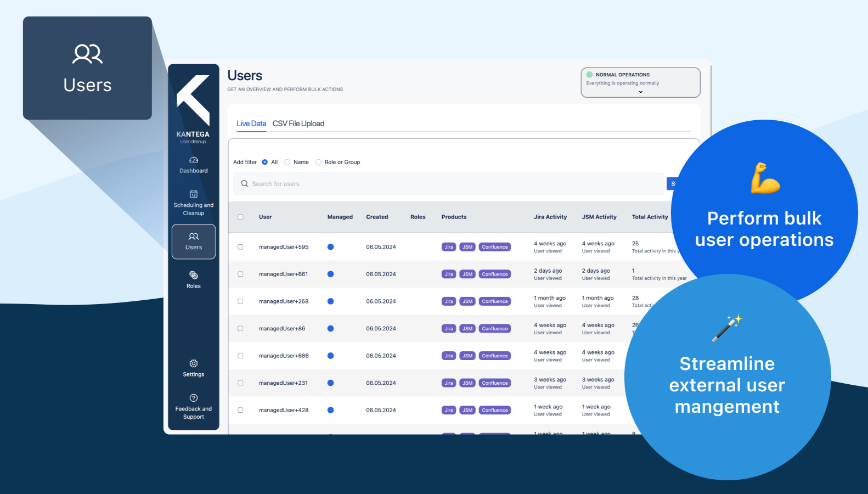Click managedUser+231 user name

coord(283,383)
